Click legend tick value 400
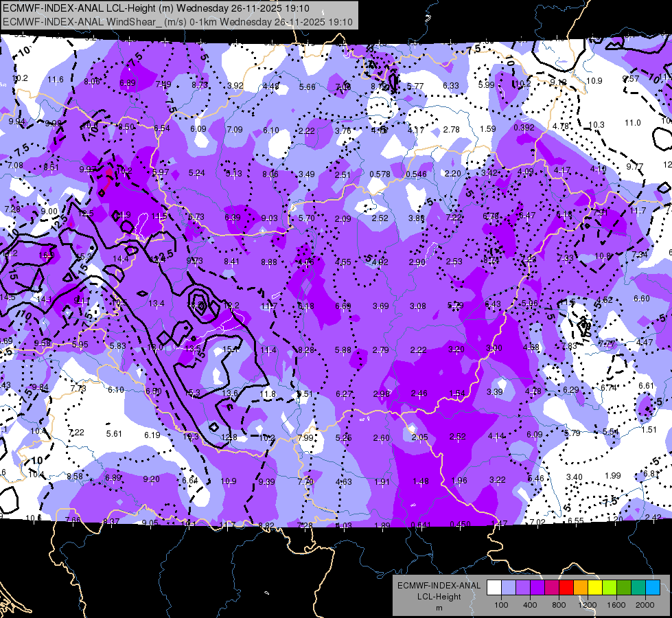Screen dimensions: 672x618 (x=530, y=605)
